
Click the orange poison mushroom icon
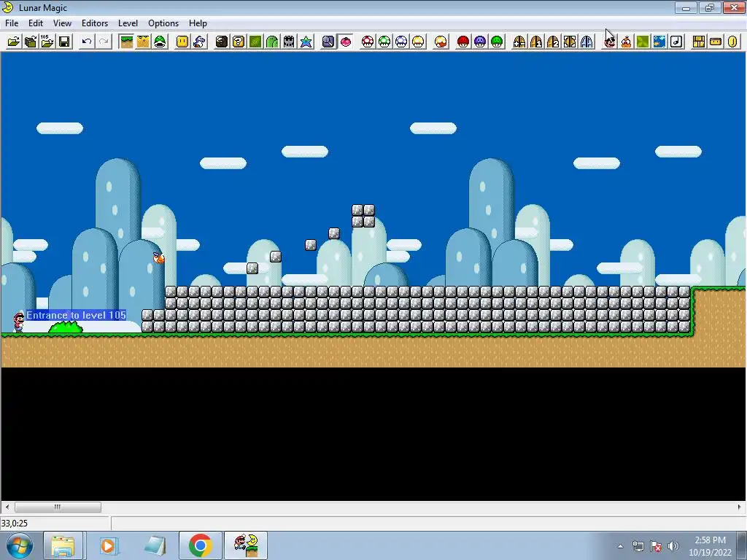441,42
